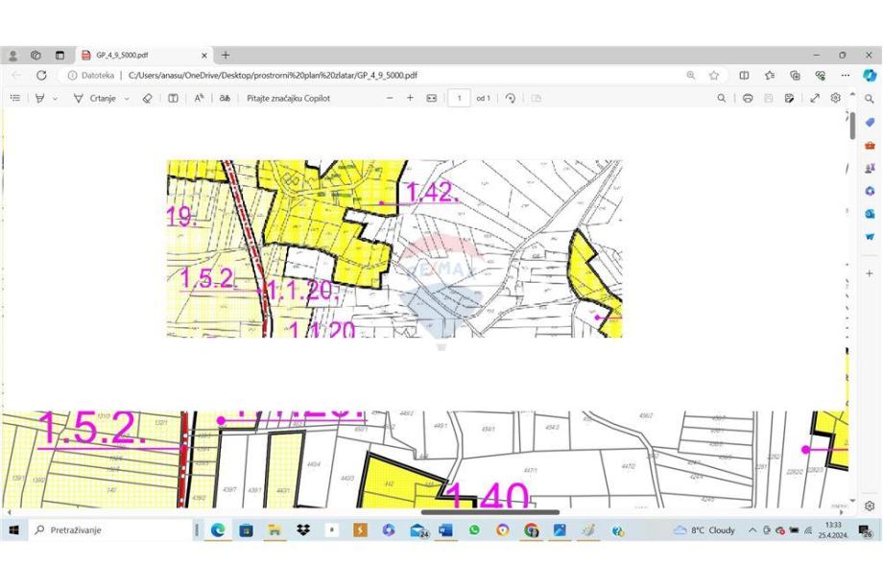Open PDF settings gear in toolbar
The height and width of the screenshot is (588, 883).
point(836,98)
